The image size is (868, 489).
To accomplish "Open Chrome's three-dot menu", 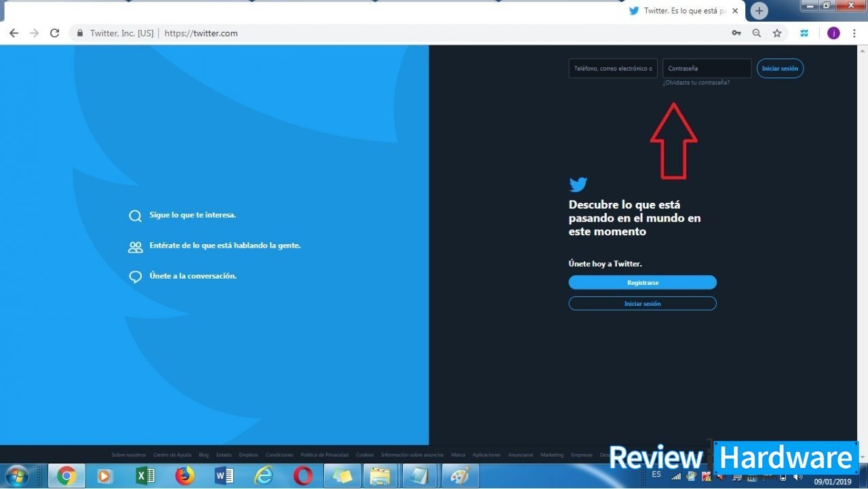I will 856,33.
